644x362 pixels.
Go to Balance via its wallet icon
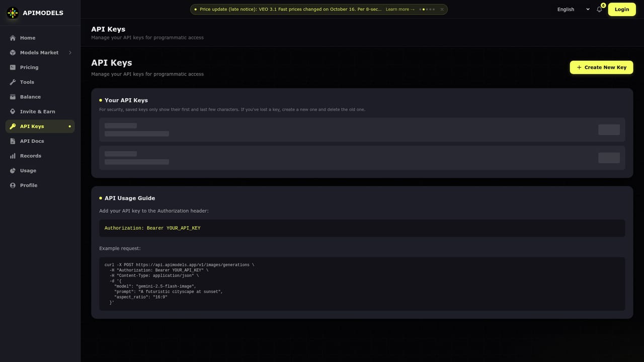click(x=13, y=97)
